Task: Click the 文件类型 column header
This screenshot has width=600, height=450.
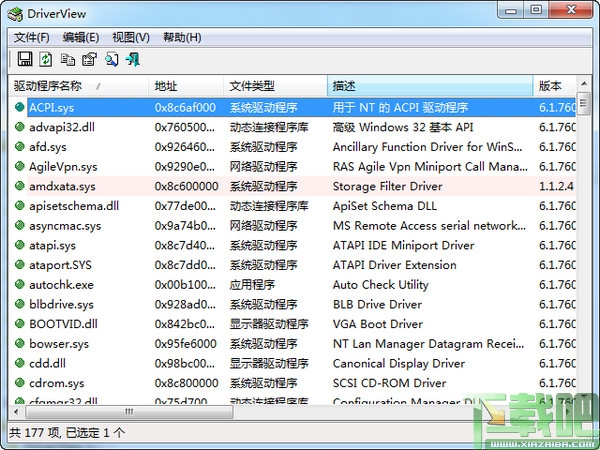Action: click(x=275, y=86)
